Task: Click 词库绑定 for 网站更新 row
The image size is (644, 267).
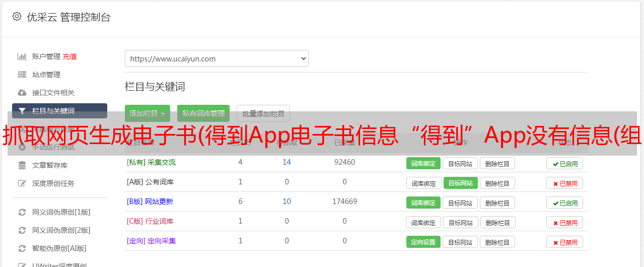Action: [423, 203]
